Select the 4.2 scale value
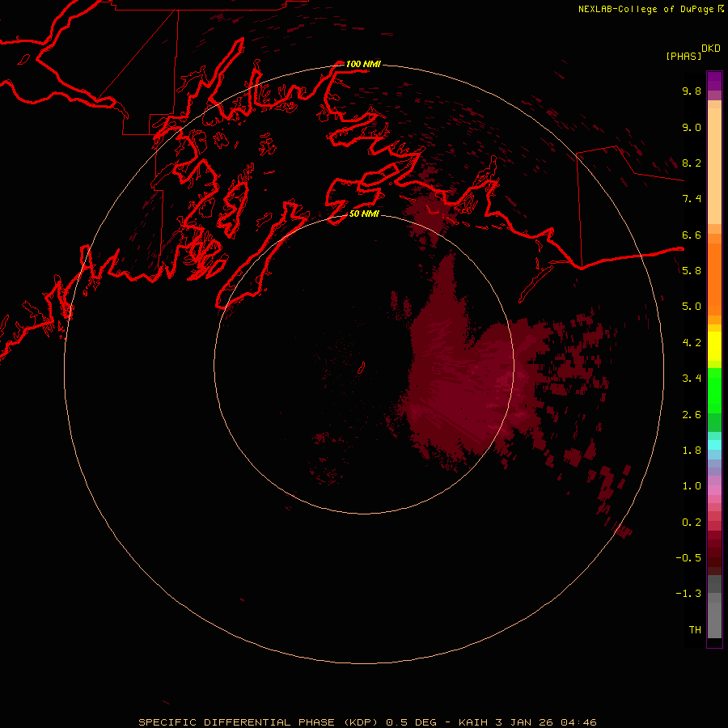This screenshot has width=728, height=728. [x=692, y=342]
